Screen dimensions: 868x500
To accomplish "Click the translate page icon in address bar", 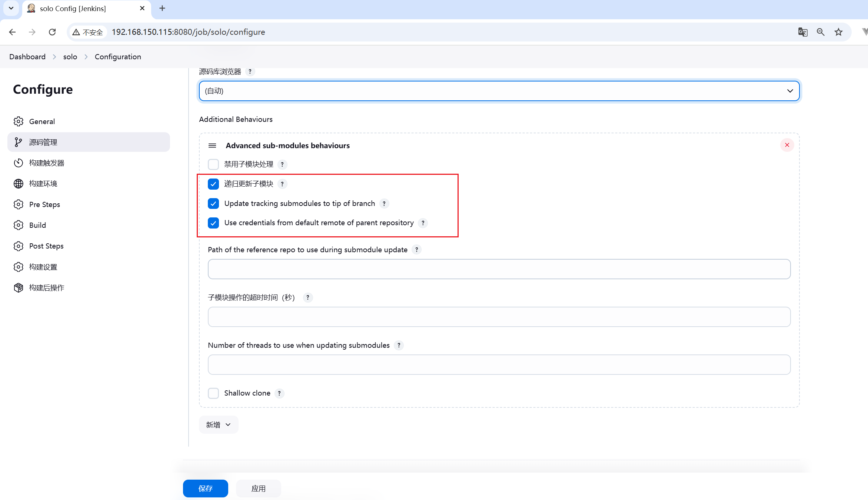I will coord(803,32).
